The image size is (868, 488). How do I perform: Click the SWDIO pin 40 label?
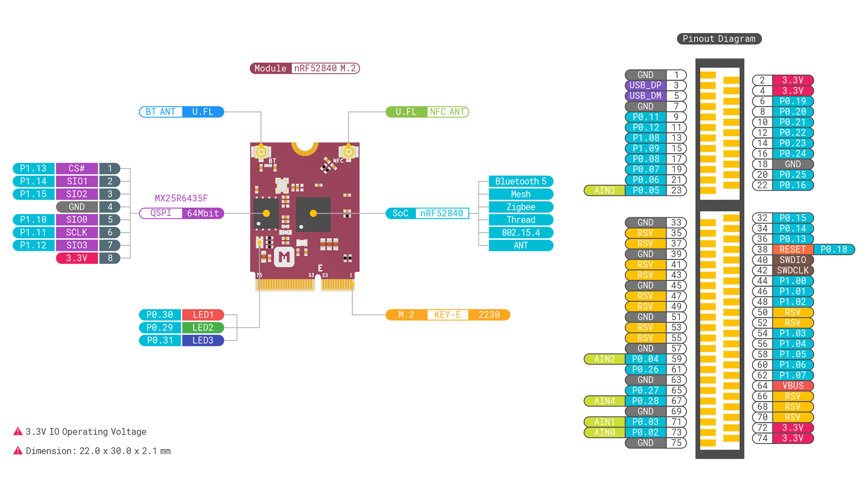click(x=793, y=260)
